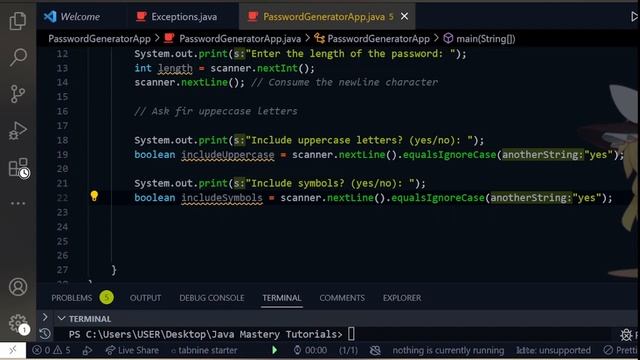Open the Search view in activity bar
The height and width of the screenshot is (360, 640).
click(x=18, y=57)
